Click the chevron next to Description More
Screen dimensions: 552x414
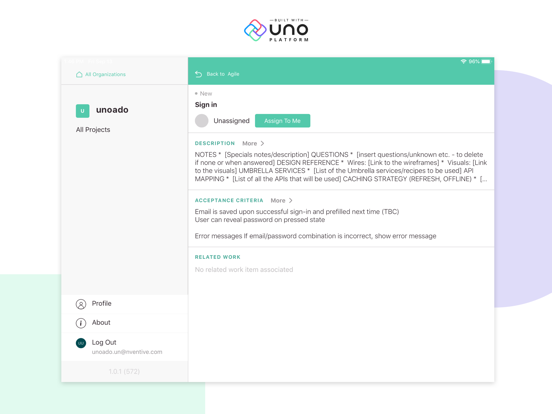tap(262, 143)
